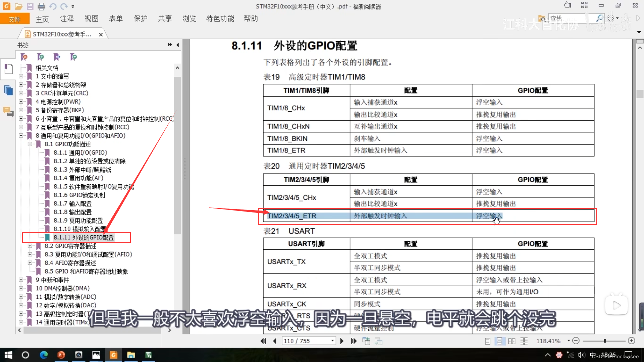Image resolution: width=644 pixels, height=362 pixels.
Task: Switch to two-page facing view icon
Action: point(512,341)
